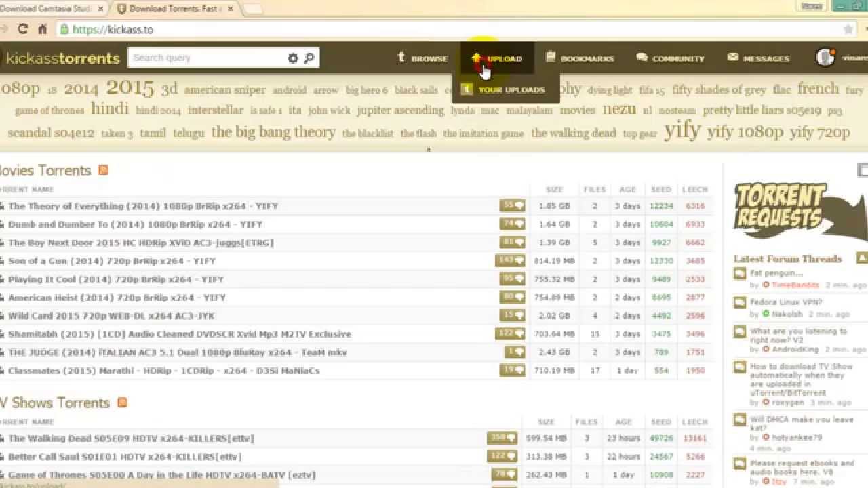868x488 pixels.
Task: Open comments badge for Shamitabh (2015)
Action: 510,333
